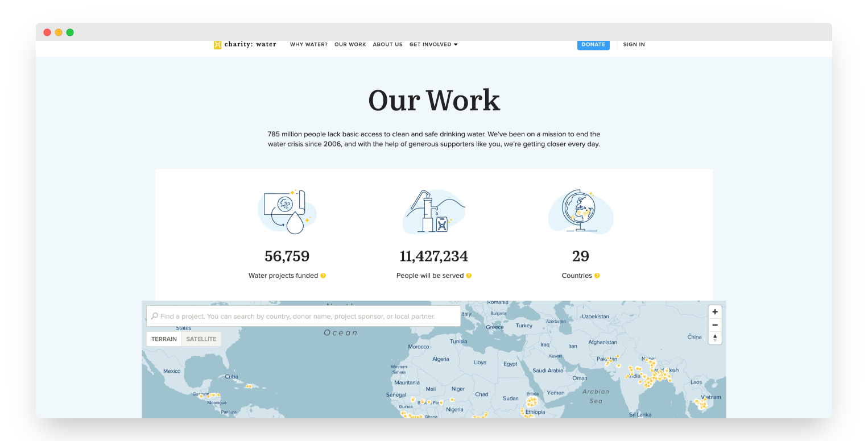The image size is (868, 441).
Task: Expand the Get Involved dropdown
Action: (x=433, y=44)
